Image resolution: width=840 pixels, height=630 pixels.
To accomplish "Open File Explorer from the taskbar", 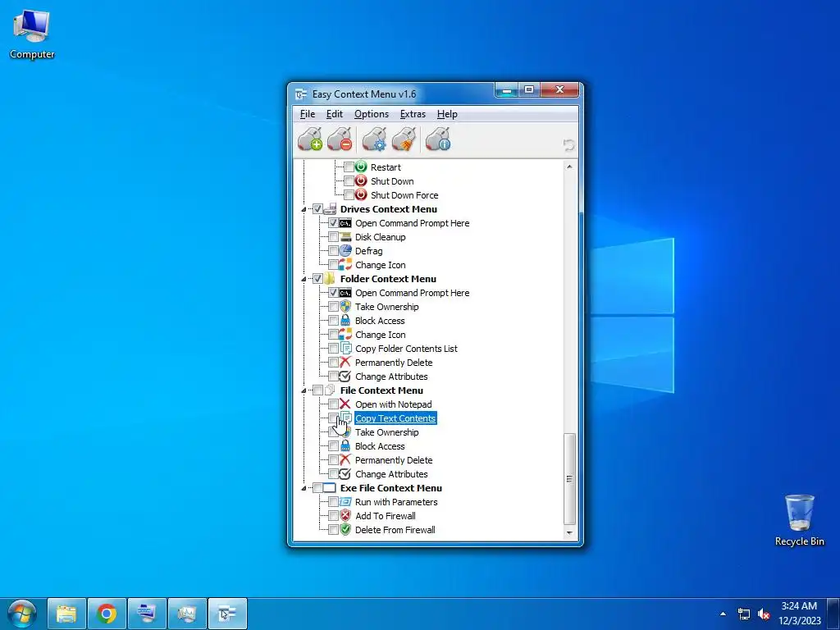I will [66, 614].
